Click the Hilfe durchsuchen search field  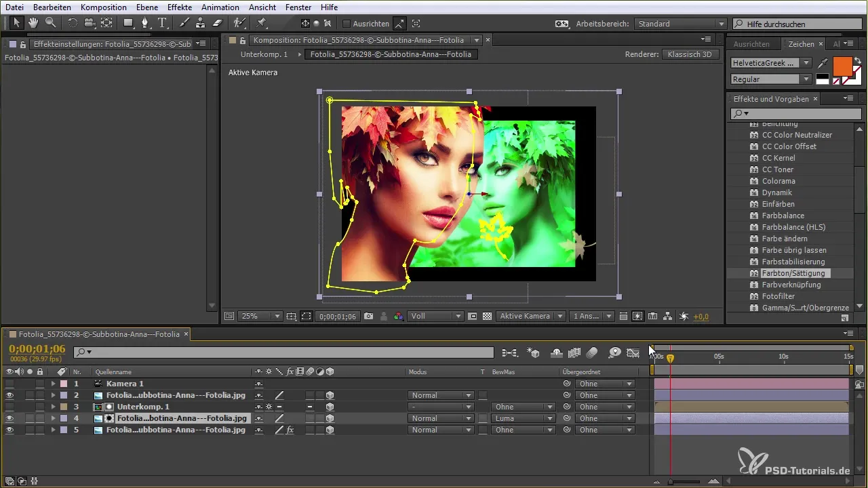click(x=799, y=24)
